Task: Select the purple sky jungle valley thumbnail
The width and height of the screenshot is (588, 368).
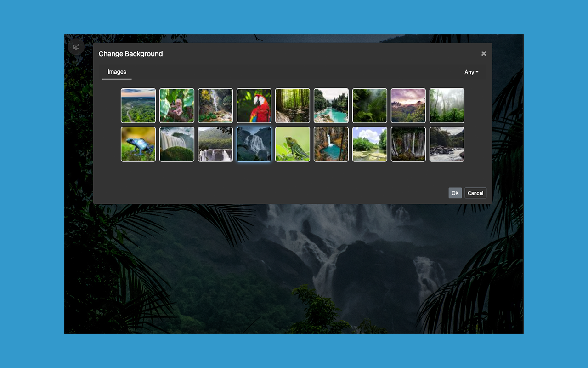Action: coord(408,106)
